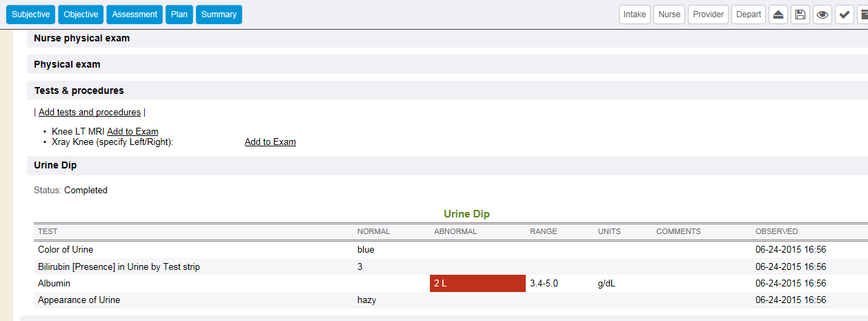The image size is (868, 321).
Task: Select the Nurse stage button
Action: 669,14
